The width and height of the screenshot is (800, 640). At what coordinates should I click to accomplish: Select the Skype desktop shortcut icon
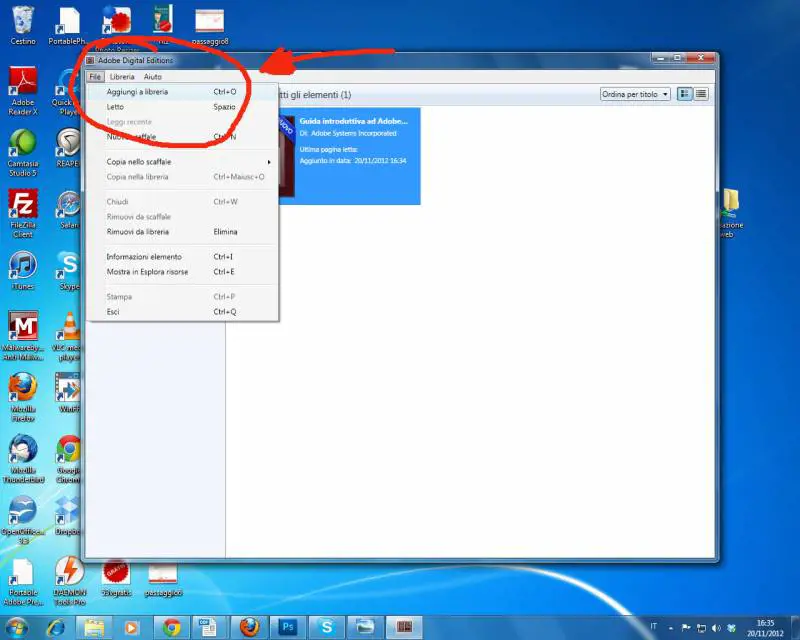coord(69,270)
